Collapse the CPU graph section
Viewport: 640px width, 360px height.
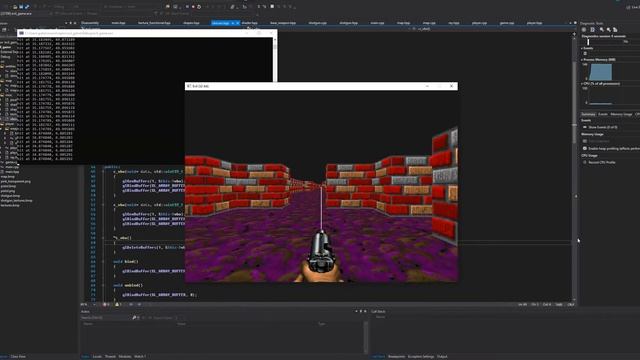point(582,84)
